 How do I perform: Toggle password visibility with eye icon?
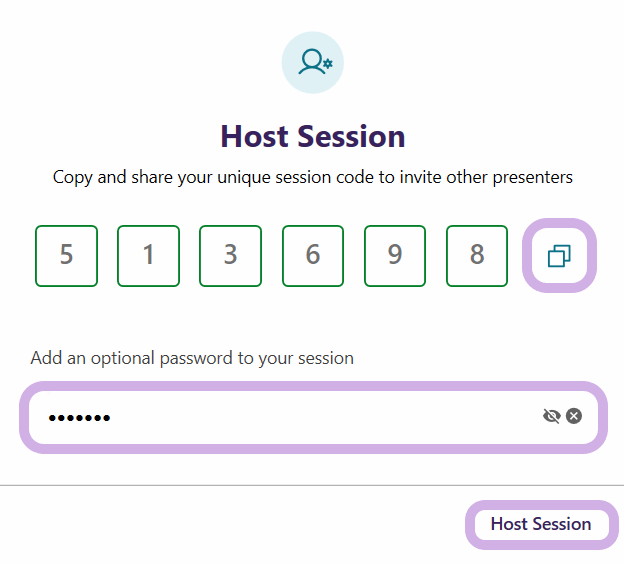click(551, 416)
